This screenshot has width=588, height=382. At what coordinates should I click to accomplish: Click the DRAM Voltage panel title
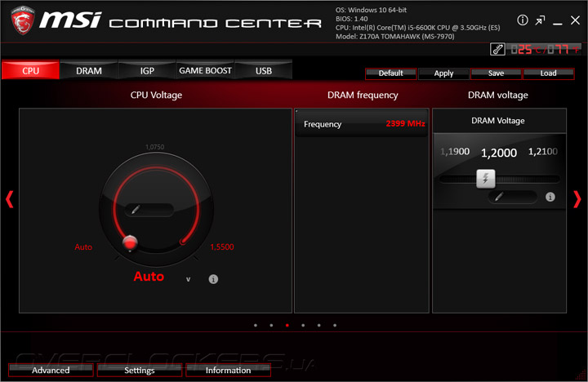[498, 121]
